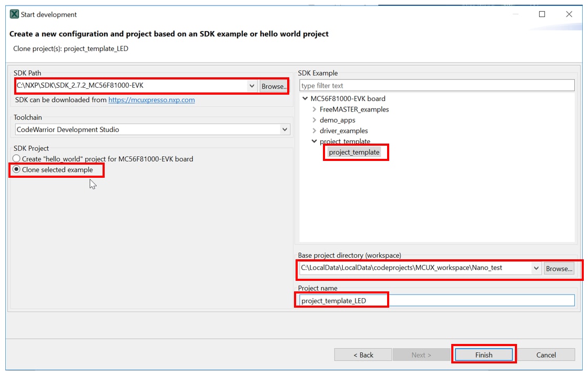The width and height of the screenshot is (588, 375).
Task: Expand the FreeMASTER_examples folder
Action: pos(315,109)
